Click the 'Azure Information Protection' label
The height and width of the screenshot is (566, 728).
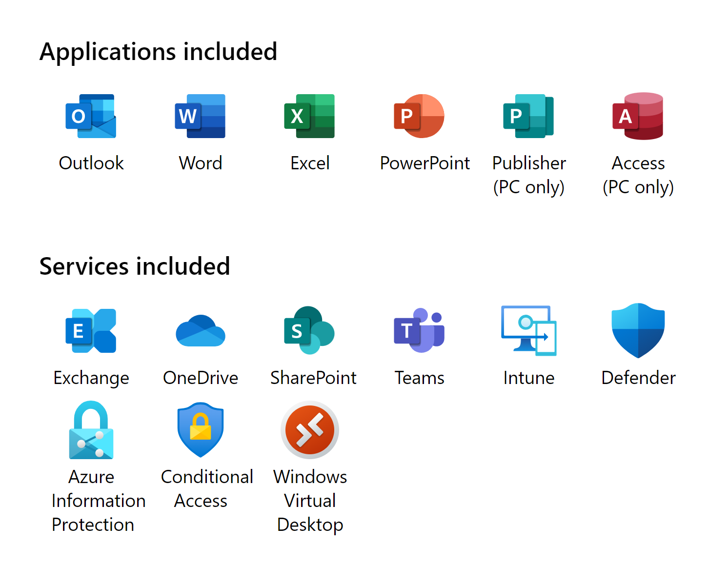click(x=98, y=501)
